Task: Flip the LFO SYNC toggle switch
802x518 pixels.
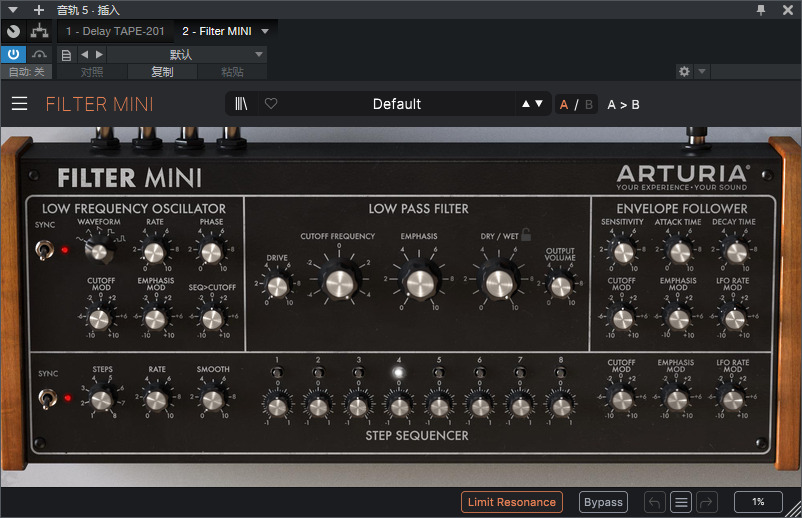Action: pos(44,250)
